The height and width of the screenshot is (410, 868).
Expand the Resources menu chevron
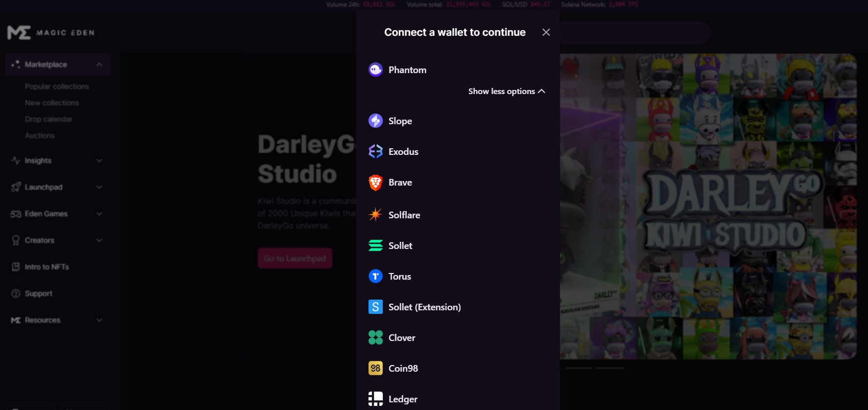tap(99, 320)
